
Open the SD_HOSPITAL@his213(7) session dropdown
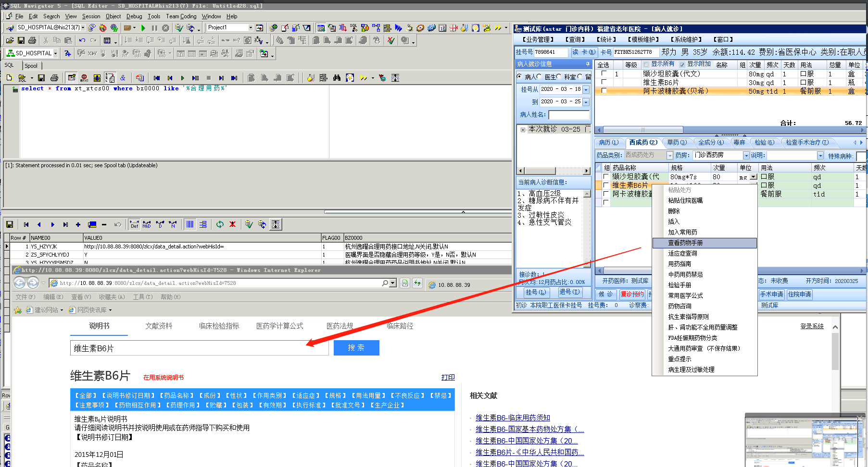(x=83, y=28)
